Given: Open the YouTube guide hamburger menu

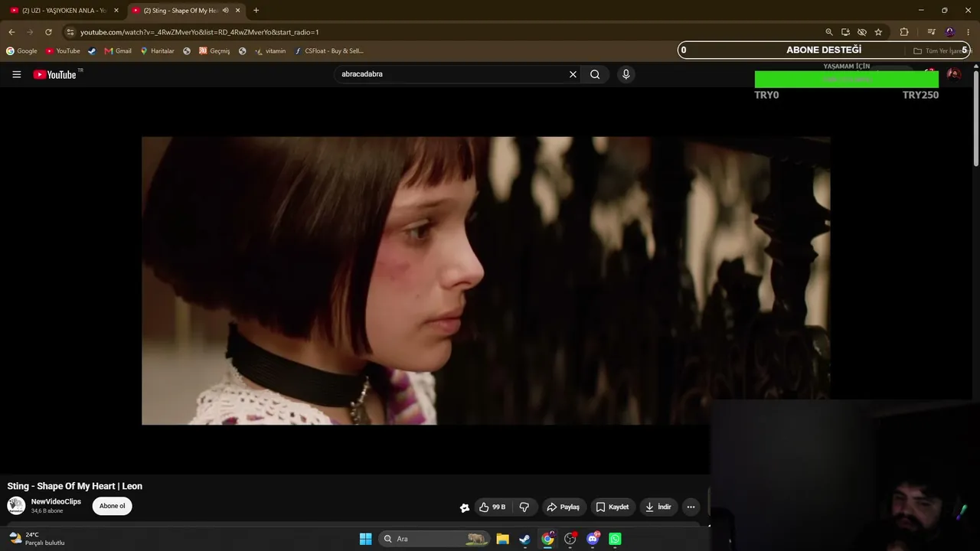Looking at the screenshot, I should point(17,74).
